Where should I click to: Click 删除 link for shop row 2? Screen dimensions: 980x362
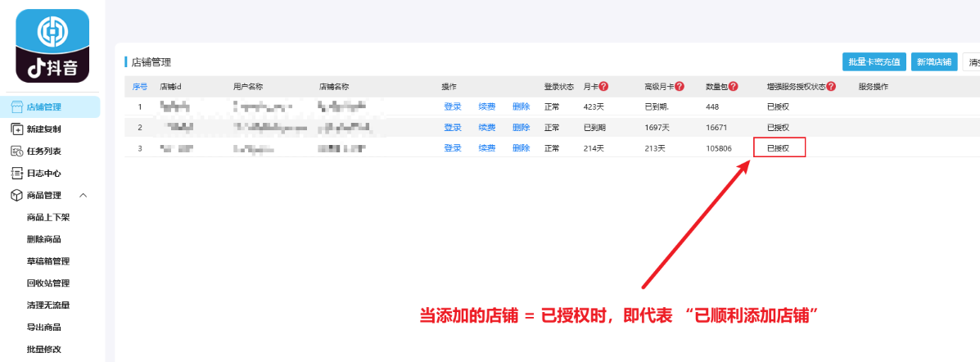pos(522,128)
